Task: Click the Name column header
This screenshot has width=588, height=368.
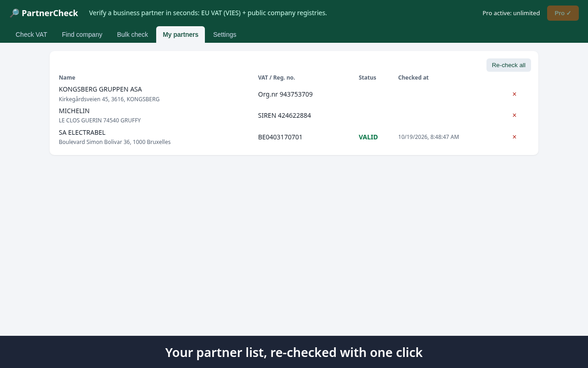Action: pyautogui.click(x=67, y=77)
